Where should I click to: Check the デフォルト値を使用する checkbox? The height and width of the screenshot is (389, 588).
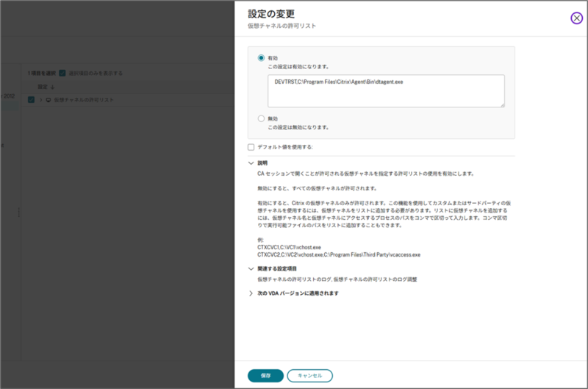[x=251, y=147]
